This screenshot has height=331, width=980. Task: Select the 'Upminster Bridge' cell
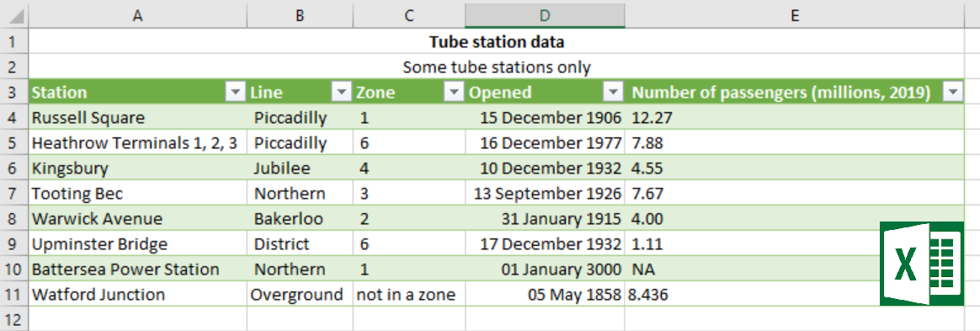138,243
